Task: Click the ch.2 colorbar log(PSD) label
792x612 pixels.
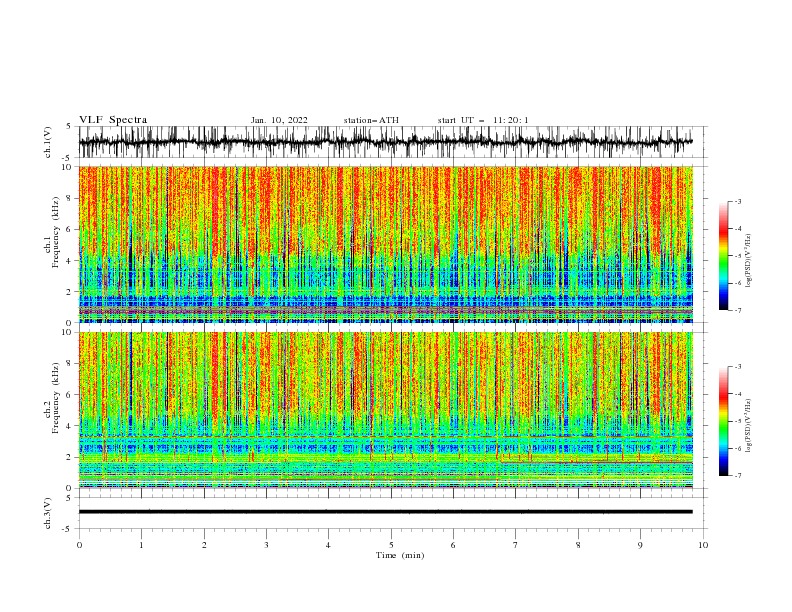Action: click(748, 425)
